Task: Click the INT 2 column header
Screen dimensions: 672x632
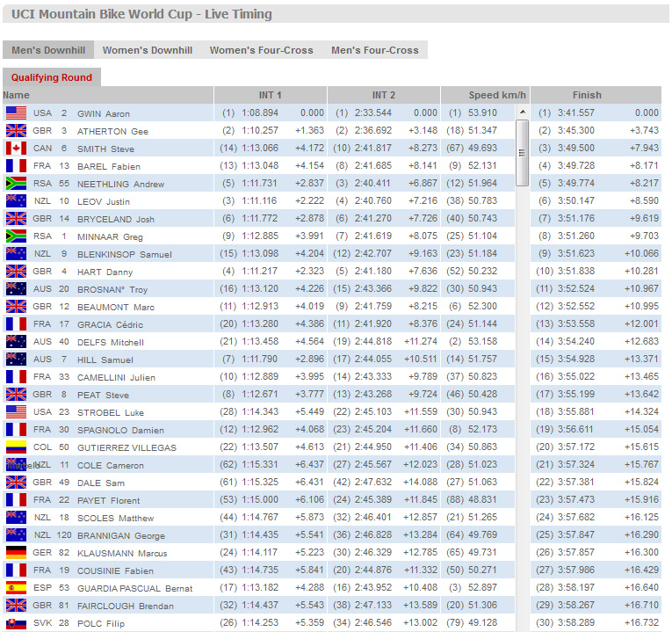Action: tap(384, 95)
